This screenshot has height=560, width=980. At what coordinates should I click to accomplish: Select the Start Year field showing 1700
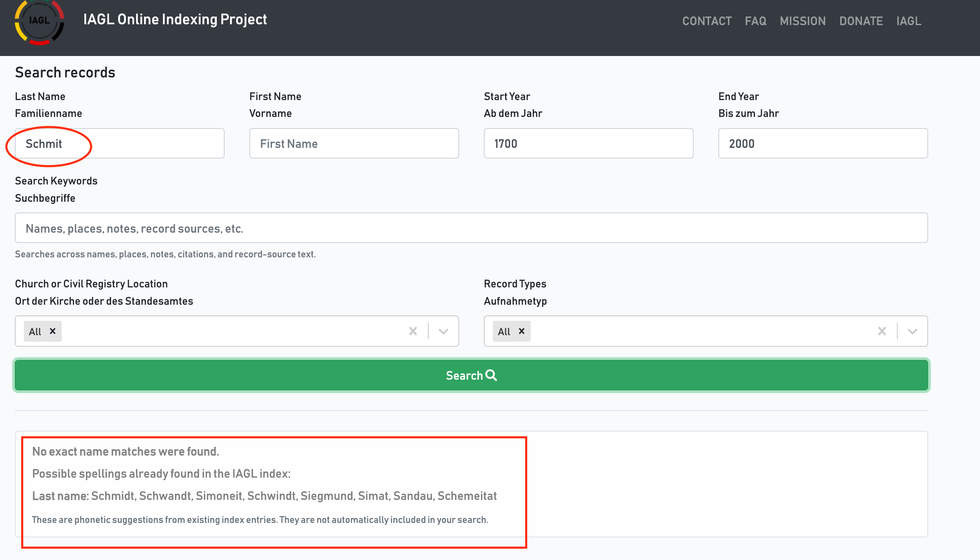[589, 143]
